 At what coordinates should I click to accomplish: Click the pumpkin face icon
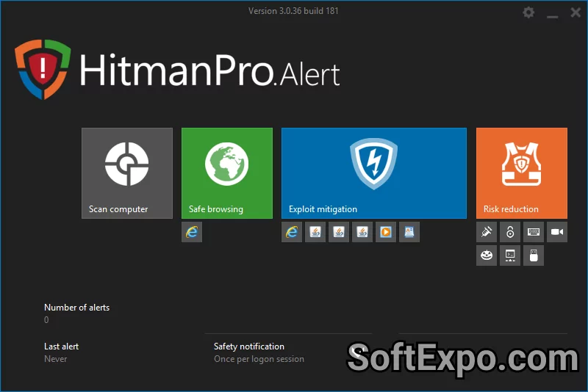pyautogui.click(x=487, y=255)
